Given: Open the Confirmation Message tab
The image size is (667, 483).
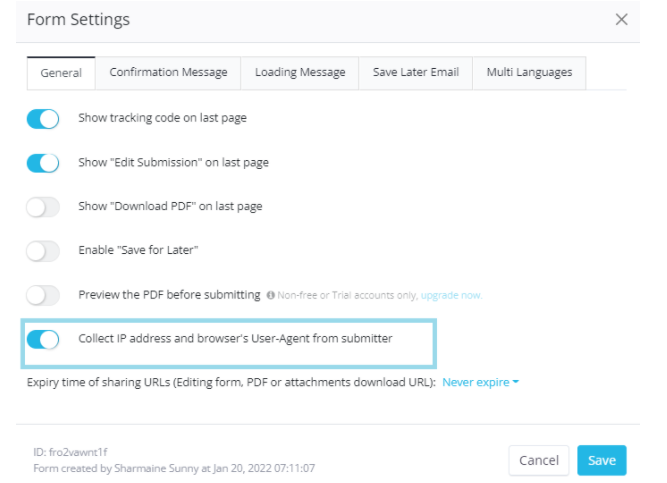Looking at the screenshot, I should [x=168, y=73].
